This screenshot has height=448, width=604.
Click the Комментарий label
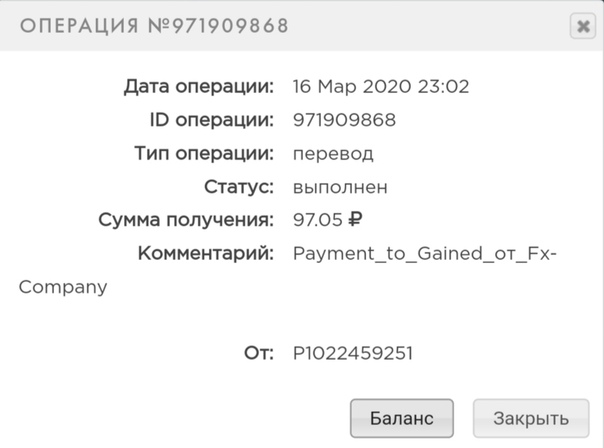[206, 254]
